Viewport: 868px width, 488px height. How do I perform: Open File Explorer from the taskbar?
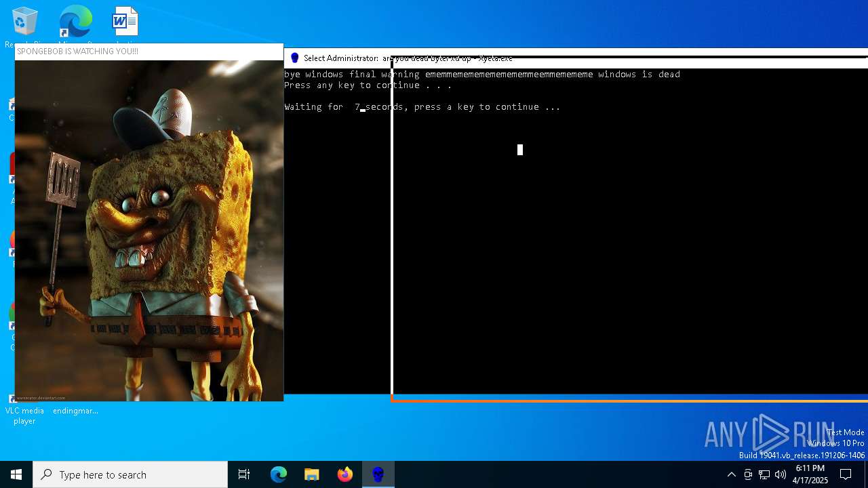click(312, 474)
